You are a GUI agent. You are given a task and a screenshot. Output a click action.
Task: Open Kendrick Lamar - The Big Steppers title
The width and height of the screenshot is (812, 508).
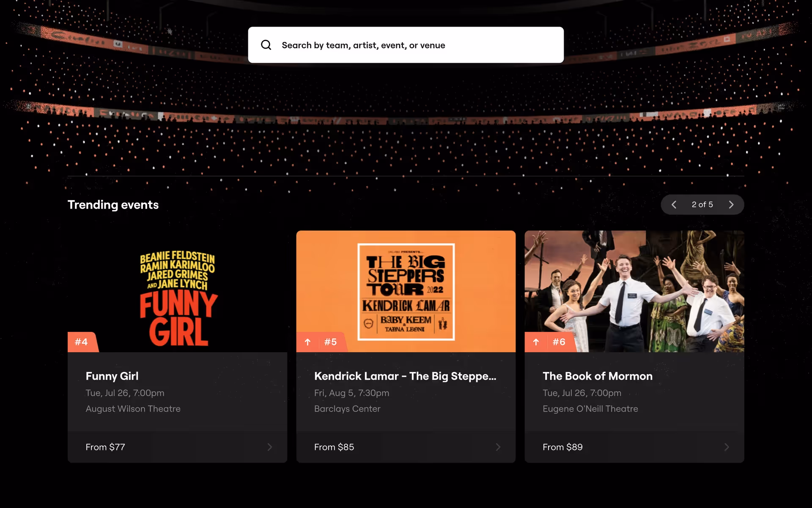405,376
